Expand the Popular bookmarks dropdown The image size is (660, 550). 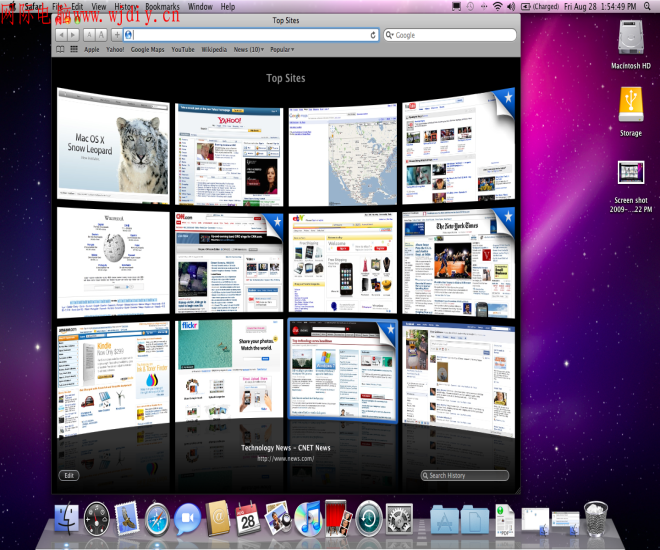pyautogui.click(x=281, y=49)
